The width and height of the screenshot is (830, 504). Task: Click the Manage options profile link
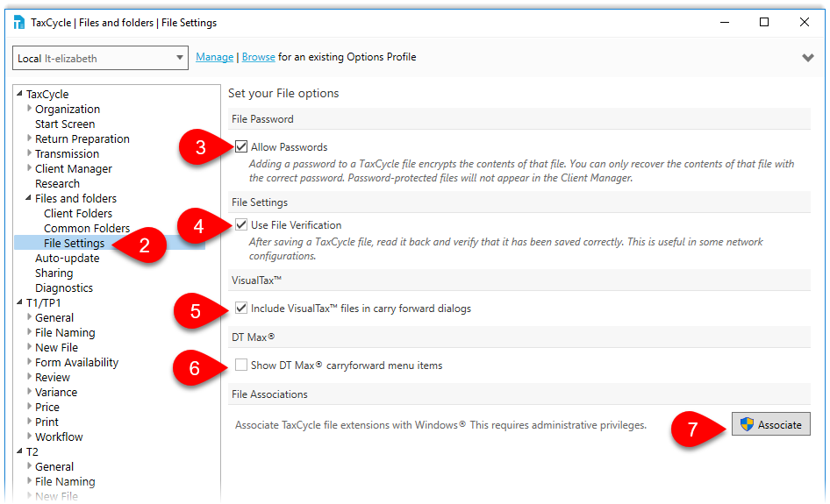point(214,57)
